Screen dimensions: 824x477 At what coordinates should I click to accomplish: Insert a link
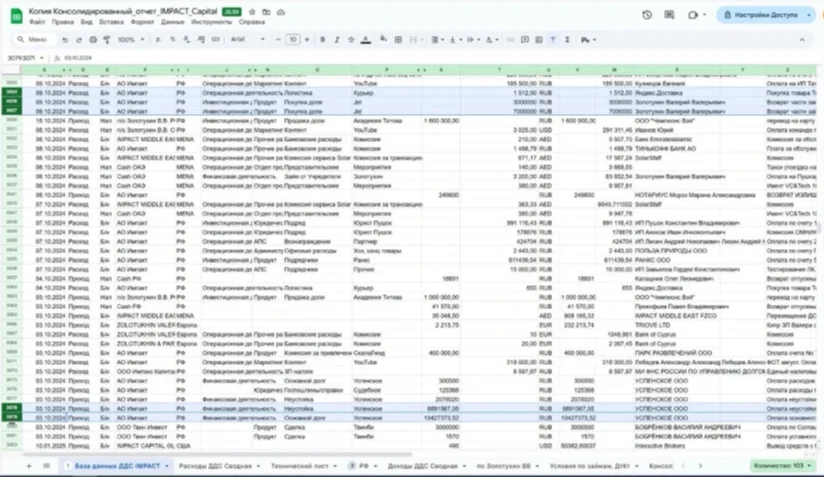coord(510,40)
